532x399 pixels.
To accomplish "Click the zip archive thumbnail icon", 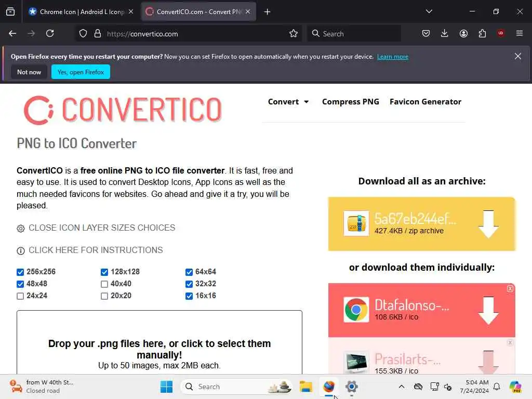I will [x=356, y=223].
